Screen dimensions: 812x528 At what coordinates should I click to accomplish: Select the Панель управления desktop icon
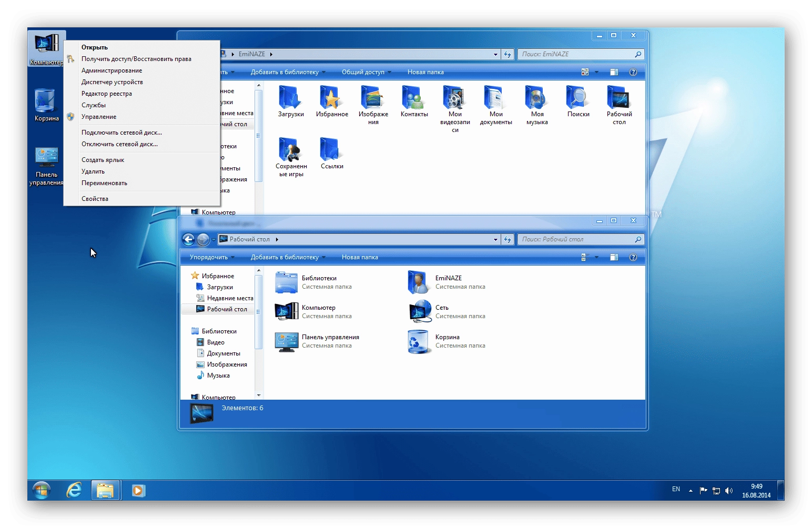pos(46,166)
